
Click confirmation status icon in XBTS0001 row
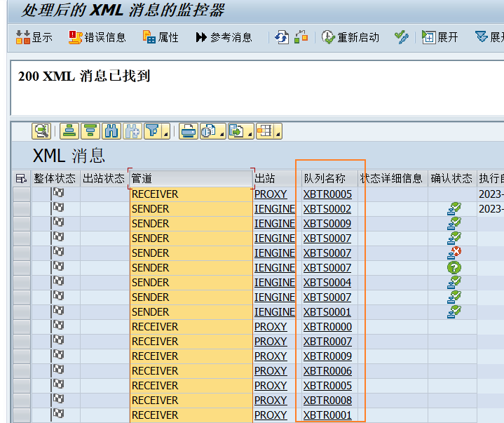tap(454, 311)
